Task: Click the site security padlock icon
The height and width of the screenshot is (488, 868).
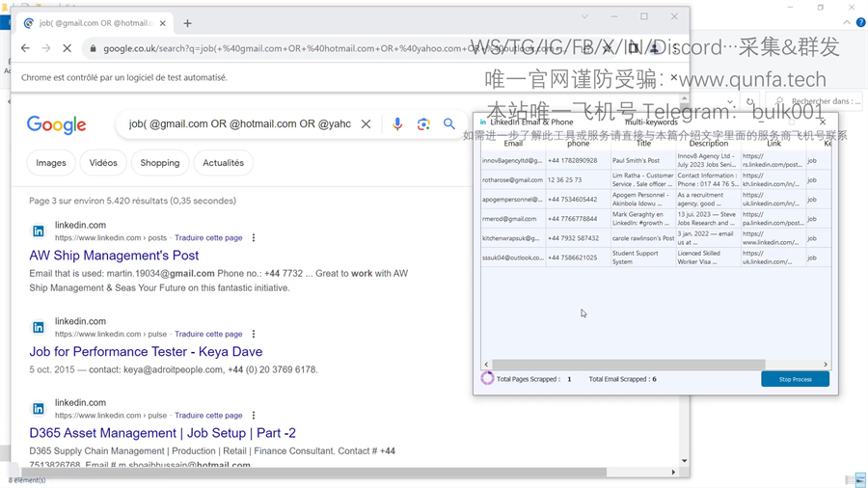Action: (93, 48)
